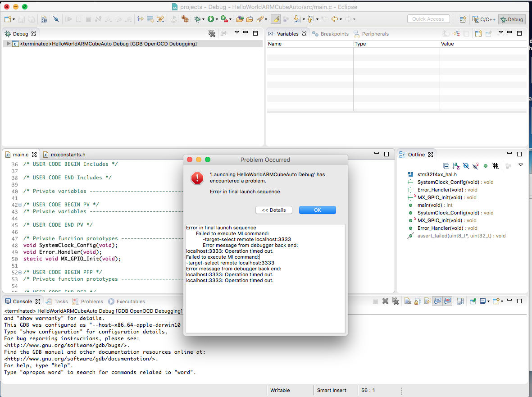The width and height of the screenshot is (532, 397).
Task: Click Remove Launch X icon in Console toolbar
Action: 385,301
